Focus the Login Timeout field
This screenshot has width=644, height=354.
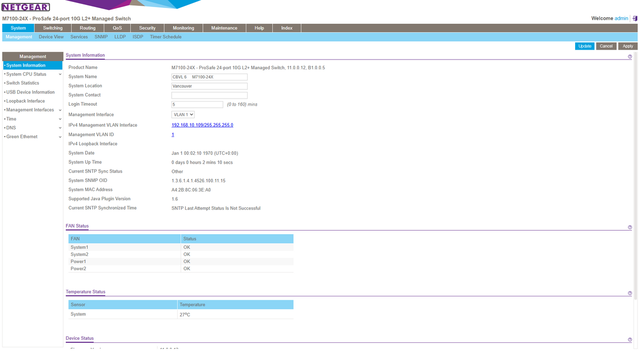click(x=197, y=105)
